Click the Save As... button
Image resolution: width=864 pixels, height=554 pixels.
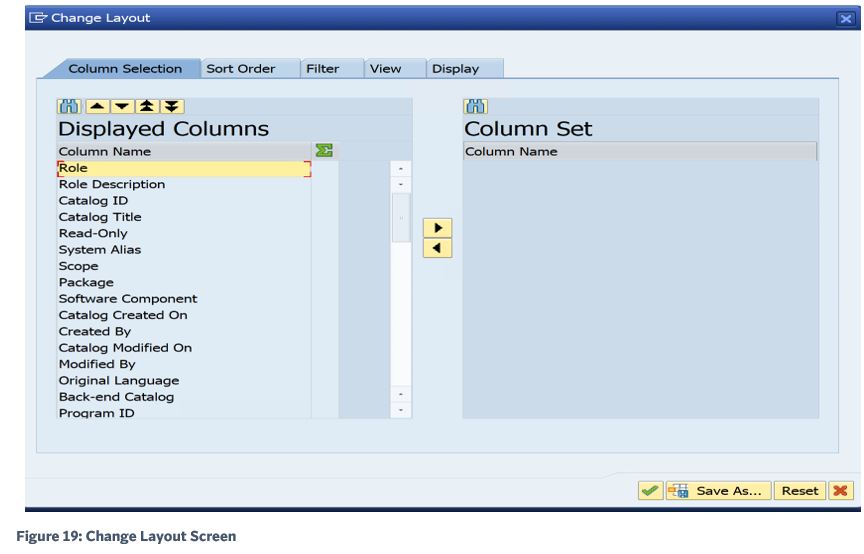[719, 491]
